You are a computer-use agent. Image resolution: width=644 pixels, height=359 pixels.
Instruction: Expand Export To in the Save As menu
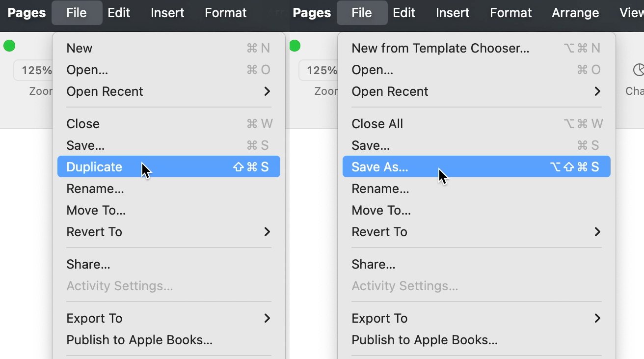(476, 318)
